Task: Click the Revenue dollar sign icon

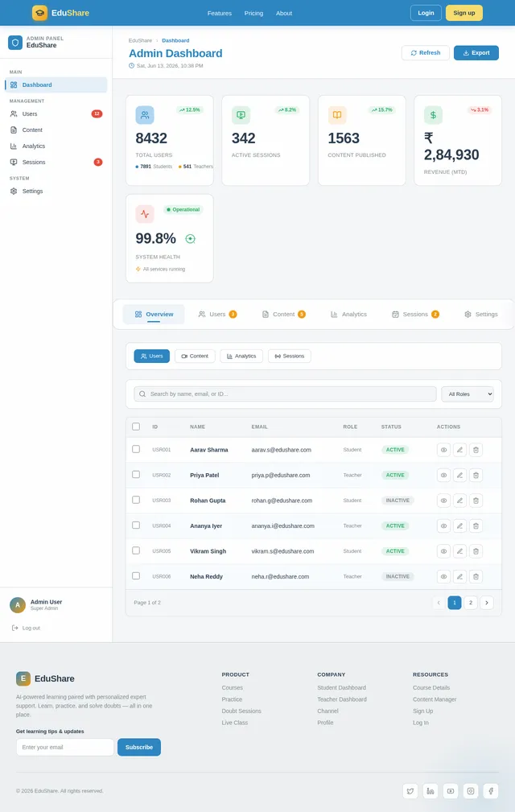Action: (433, 115)
